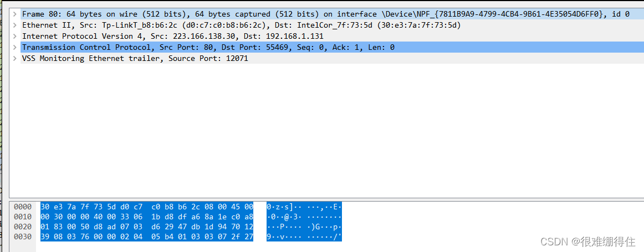Click hex bytes '39 08 03 76 00 00 02 04'
This screenshot has height=252, width=644.
(x=91, y=237)
